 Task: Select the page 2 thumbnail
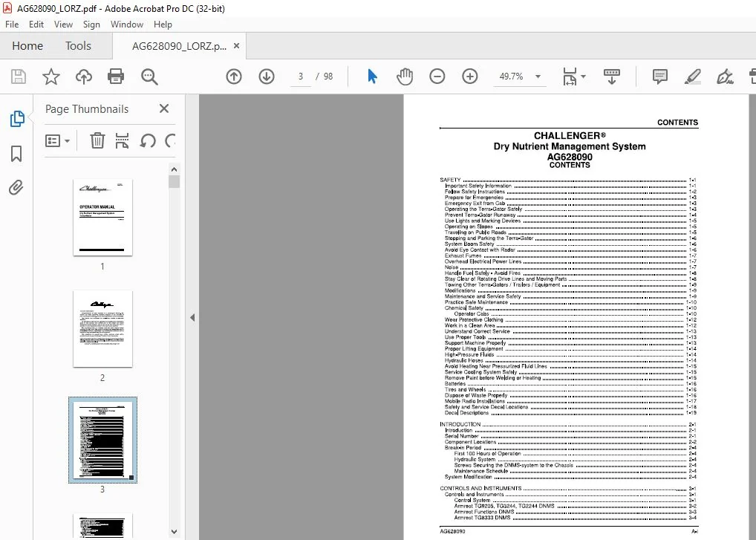(x=102, y=329)
